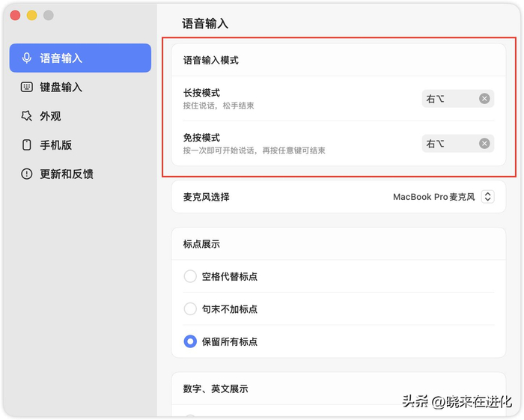Clear the 免按模式 shortcut with its X icon
The width and height of the screenshot is (524, 420).
click(x=484, y=143)
